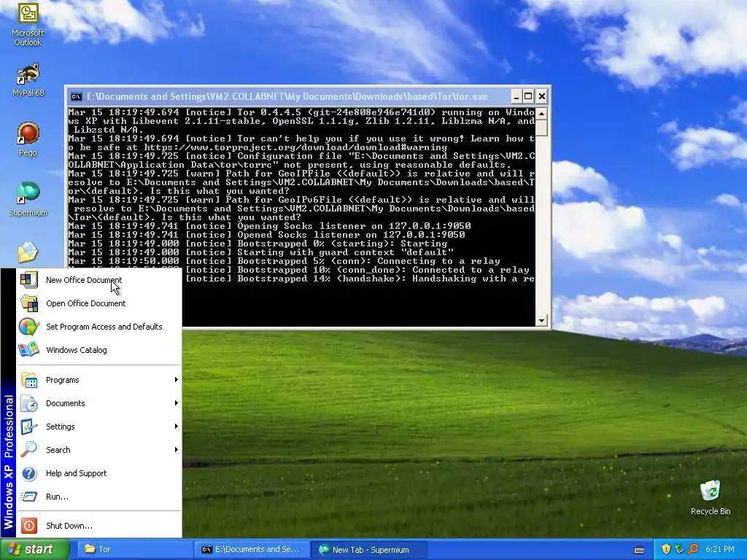Select the envelope folder icon below Supermium
The height and width of the screenshot is (560, 747).
point(28,252)
